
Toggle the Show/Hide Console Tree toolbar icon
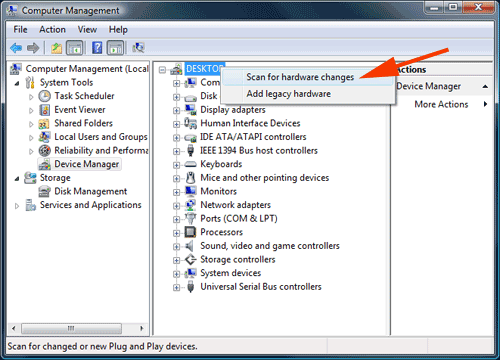coord(75,48)
